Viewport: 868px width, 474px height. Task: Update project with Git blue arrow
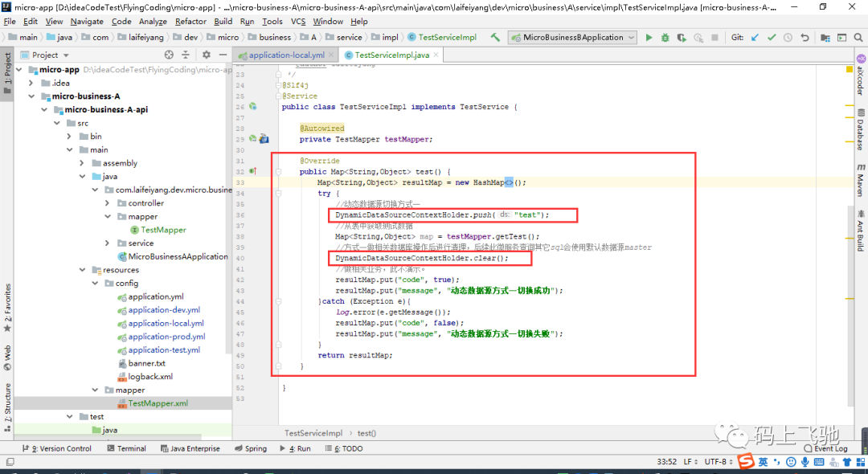[755, 38]
